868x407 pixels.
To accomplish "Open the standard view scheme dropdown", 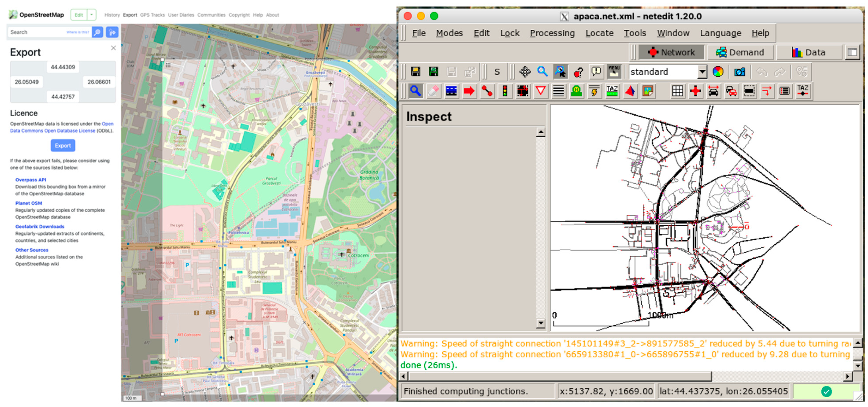I will coord(702,72).
